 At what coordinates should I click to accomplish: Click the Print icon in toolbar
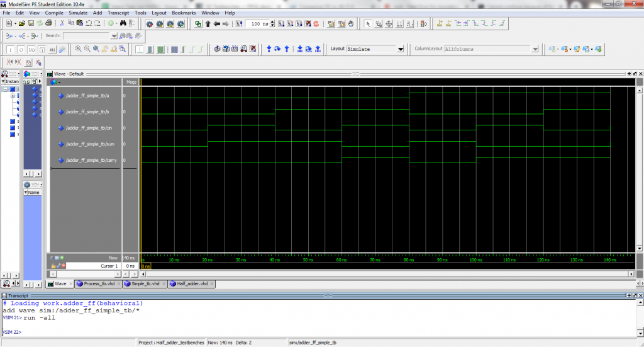pos(49,24)
